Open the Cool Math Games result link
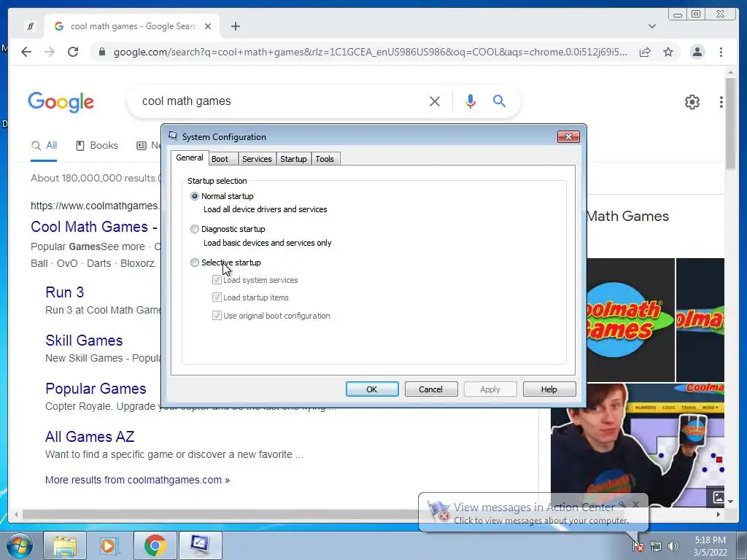747x560 pixels. [94, 227]
